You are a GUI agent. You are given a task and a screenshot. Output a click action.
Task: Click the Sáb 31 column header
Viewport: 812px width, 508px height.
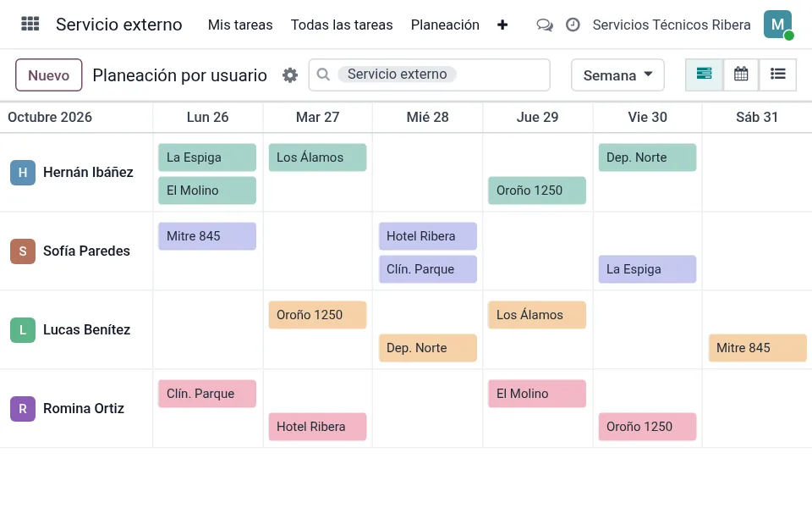[757, 117]
